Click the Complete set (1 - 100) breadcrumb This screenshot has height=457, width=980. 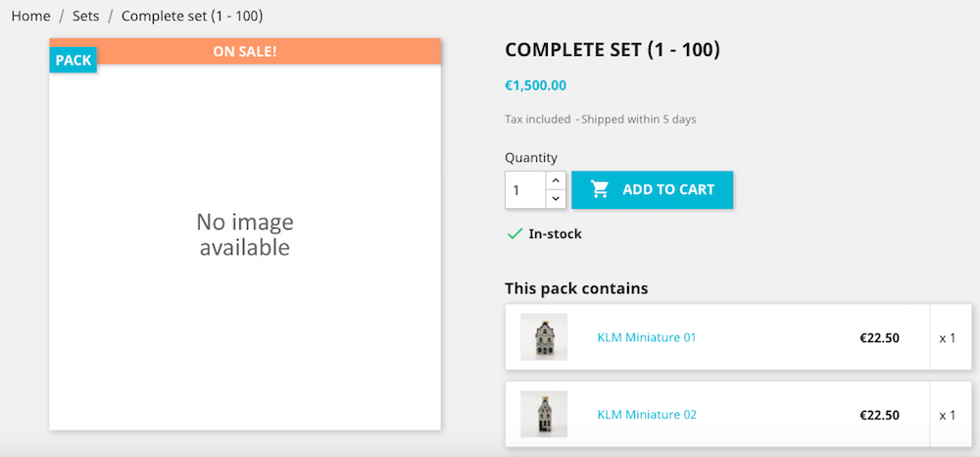pyautogui.click(x=192, y=17)
